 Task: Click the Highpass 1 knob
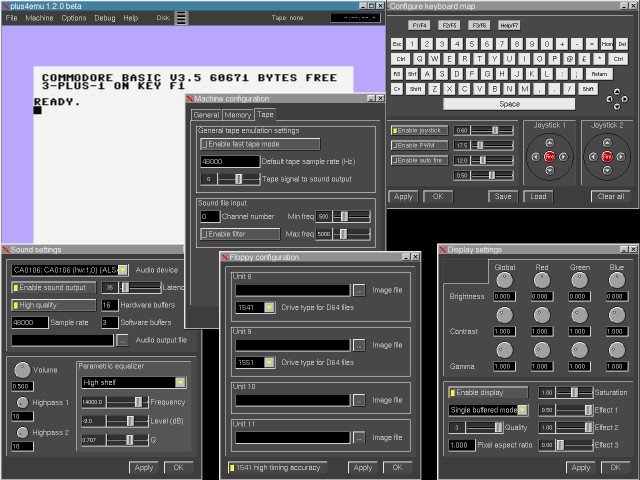22,402
